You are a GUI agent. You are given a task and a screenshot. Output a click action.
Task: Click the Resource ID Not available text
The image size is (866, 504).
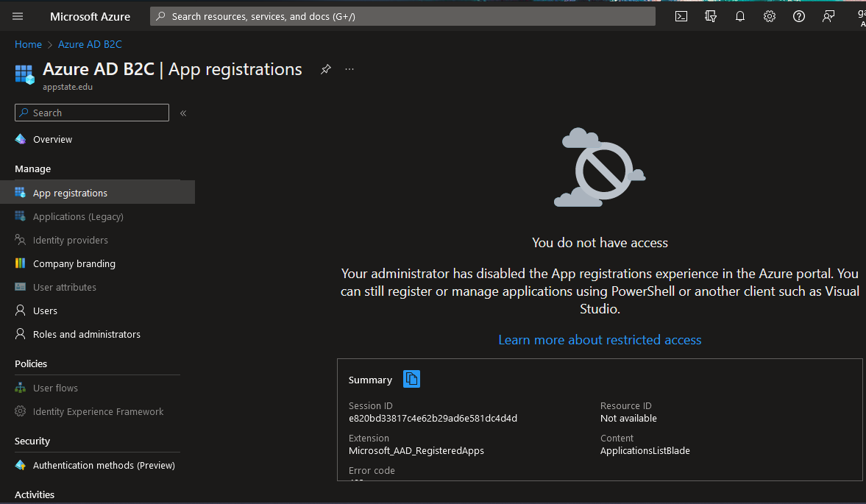click(x=628, y=419)
